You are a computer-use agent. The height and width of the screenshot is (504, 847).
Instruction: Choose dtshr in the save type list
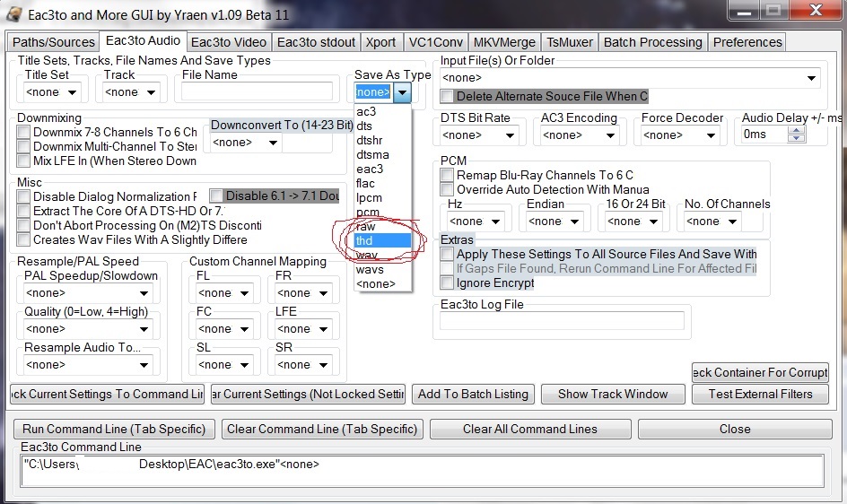click(x=382, y=141)
